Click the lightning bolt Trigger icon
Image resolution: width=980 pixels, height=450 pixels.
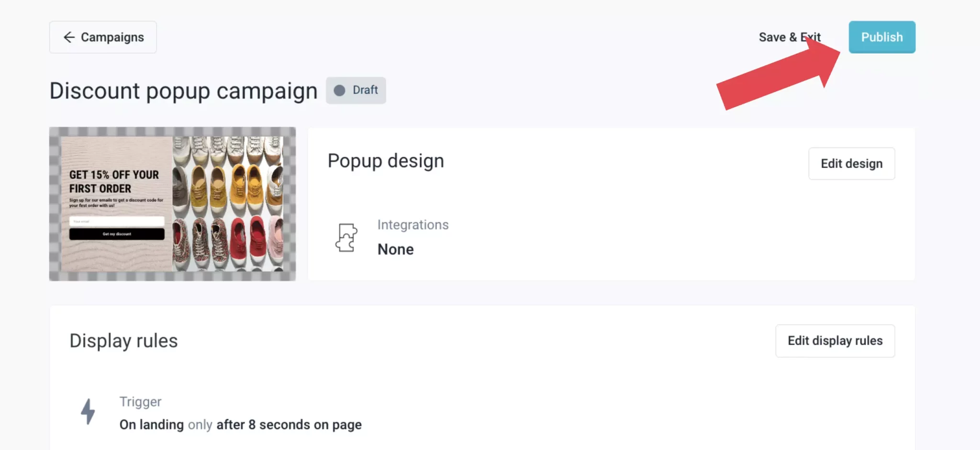(x=88, y=412)
